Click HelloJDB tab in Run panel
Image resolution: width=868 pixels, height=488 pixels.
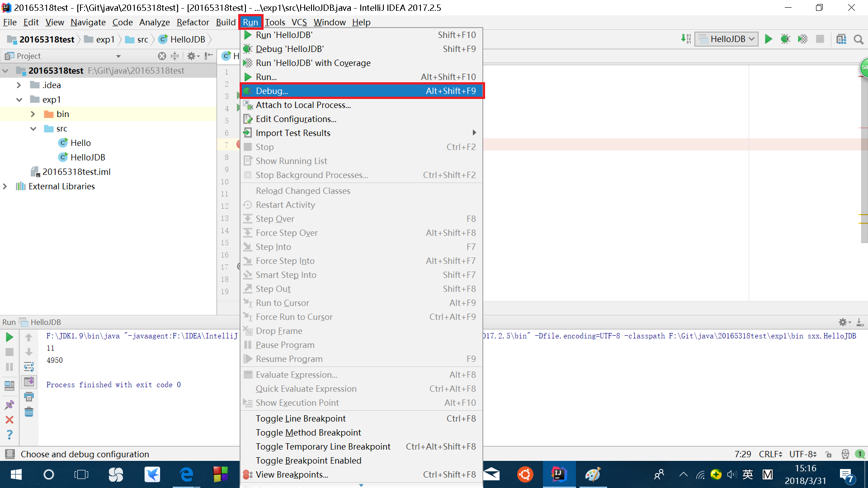click(40, 322)
